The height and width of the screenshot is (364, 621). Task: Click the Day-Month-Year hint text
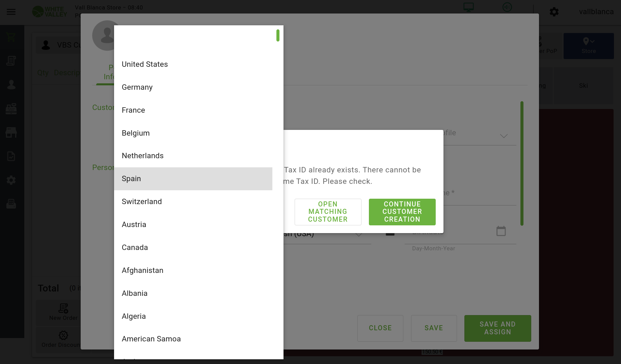pos(433,249)
